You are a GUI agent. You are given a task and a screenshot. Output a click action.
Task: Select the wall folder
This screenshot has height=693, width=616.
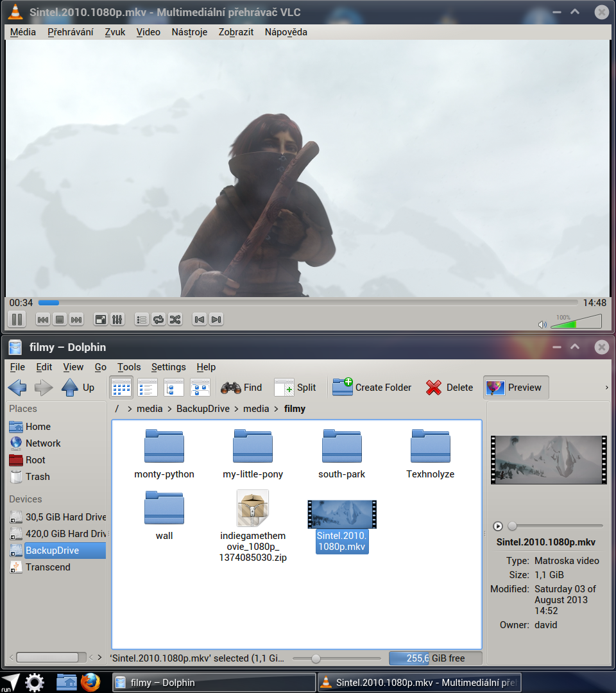[164, 515]
